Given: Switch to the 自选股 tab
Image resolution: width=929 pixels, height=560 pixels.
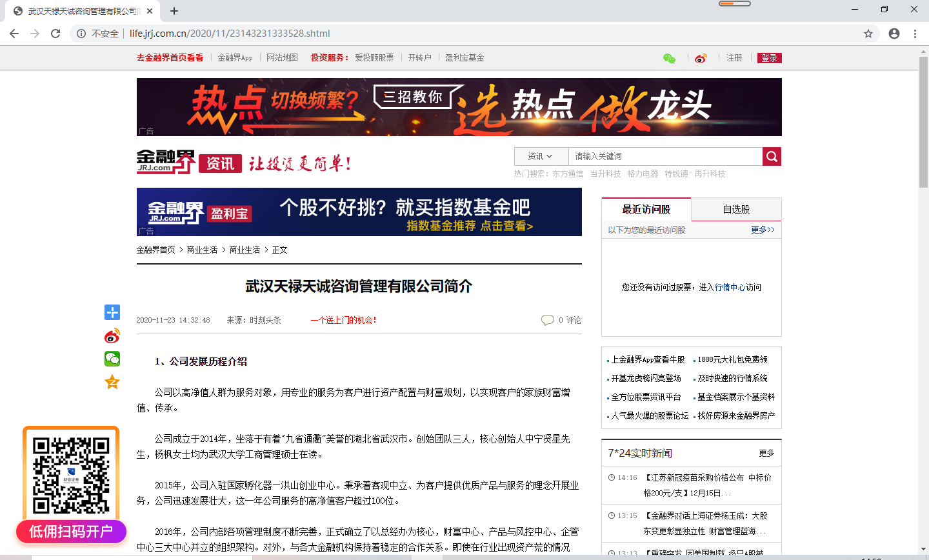Looking at the screenshot, I should tap(736, 209).
